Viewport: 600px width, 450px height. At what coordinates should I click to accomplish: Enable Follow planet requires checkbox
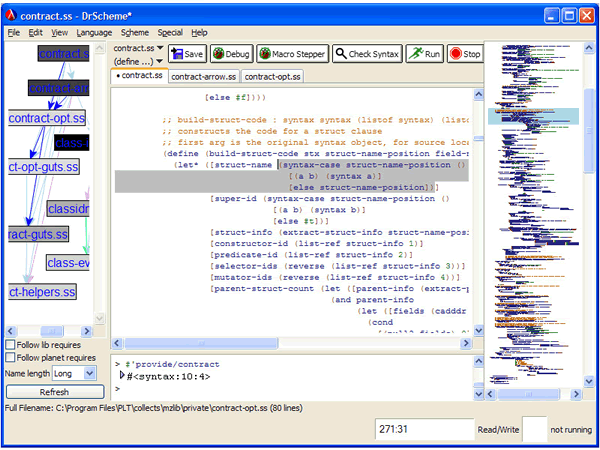click(10, 357)
